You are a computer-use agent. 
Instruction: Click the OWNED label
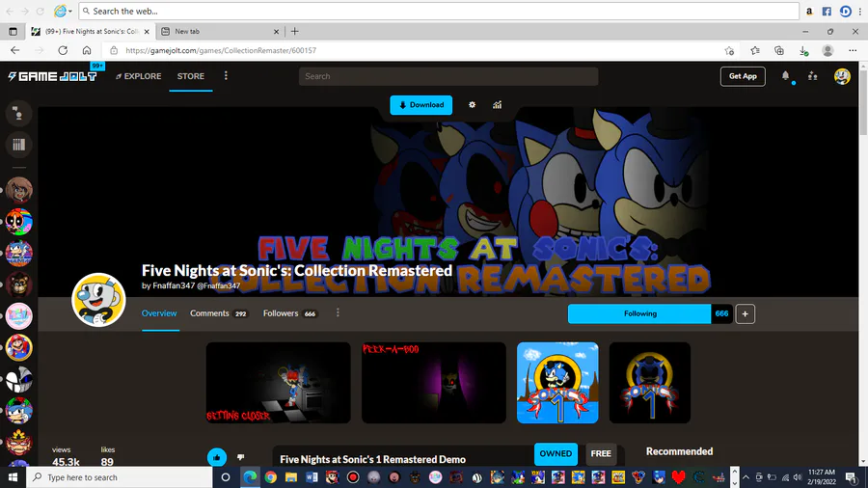556,453
